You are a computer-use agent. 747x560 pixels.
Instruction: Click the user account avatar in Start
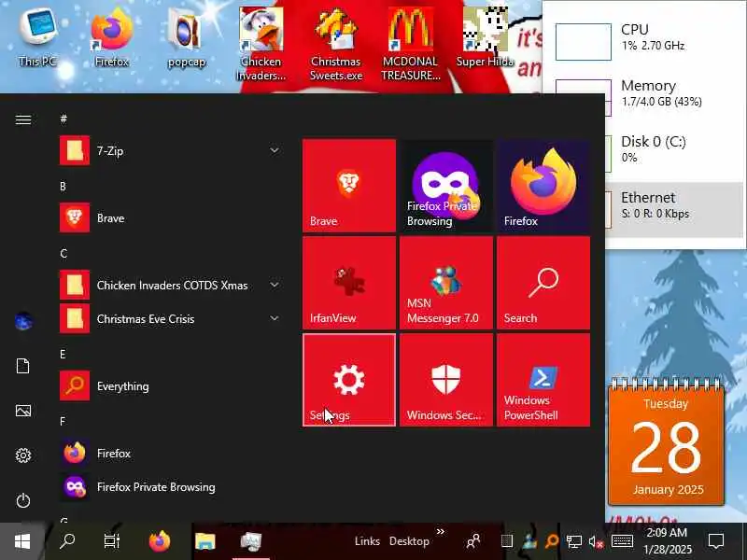pyautogui.click(x=22, y=321)
